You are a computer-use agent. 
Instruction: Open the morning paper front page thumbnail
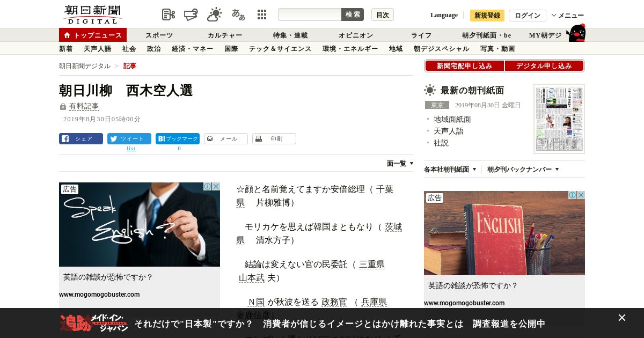pos(559,119)
